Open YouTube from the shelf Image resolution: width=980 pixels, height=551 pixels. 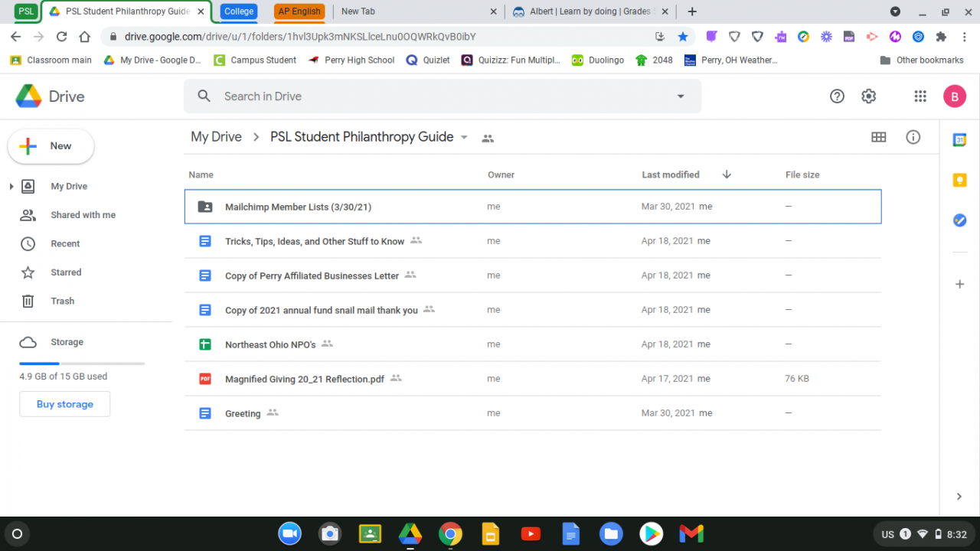(x=531, y=534)
